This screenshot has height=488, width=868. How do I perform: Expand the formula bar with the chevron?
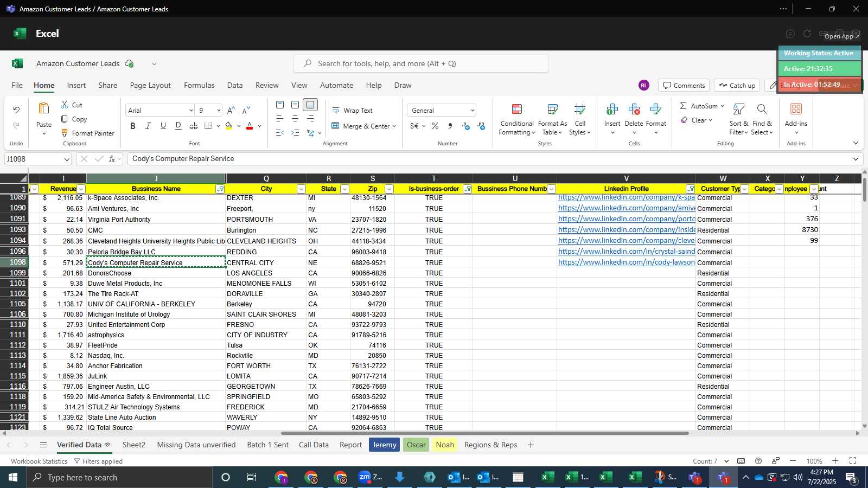pos(856,159)
